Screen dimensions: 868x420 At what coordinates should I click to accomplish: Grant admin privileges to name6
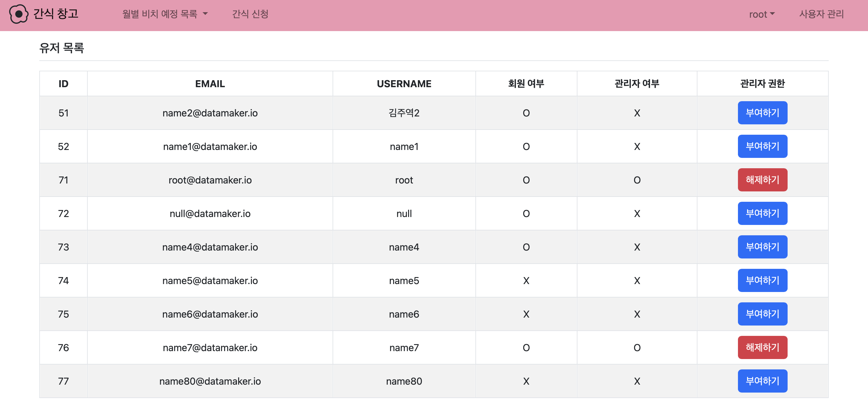pyautogui.click(x=762, y=314)
